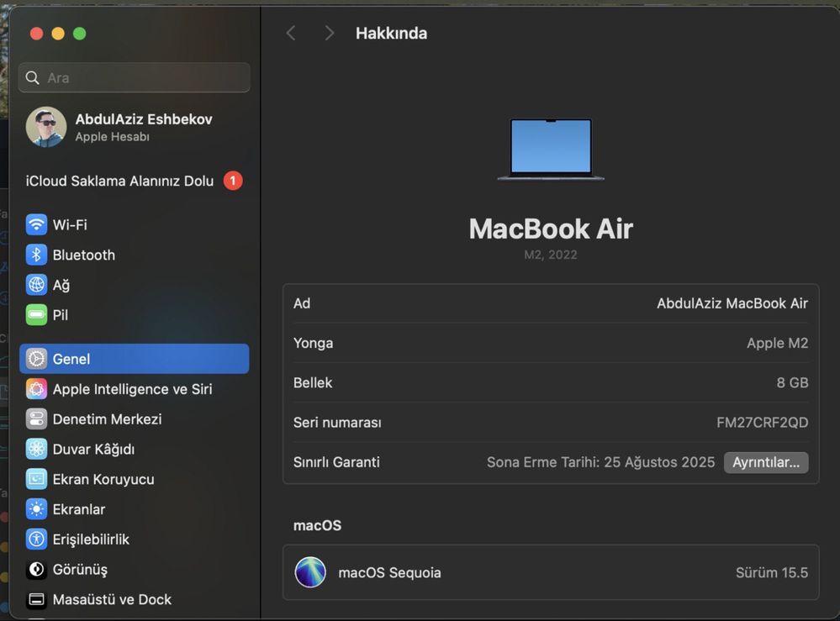
Task: Click the Masaüstü ve Dock icon
Action: [36, 600]
